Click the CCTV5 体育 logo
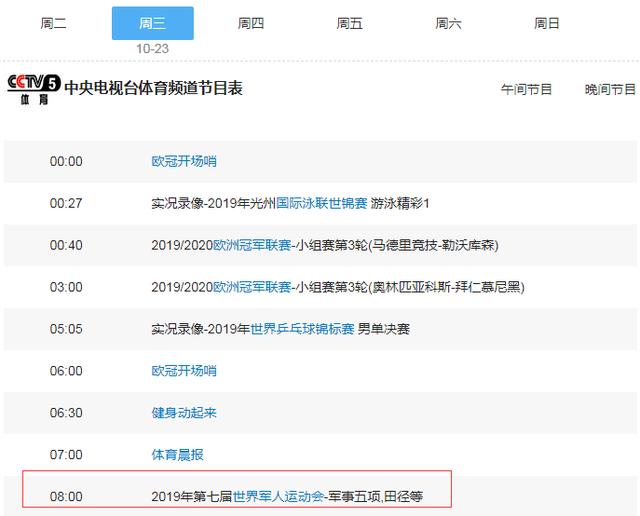640x516 pixels. click(x=34, y=89)
